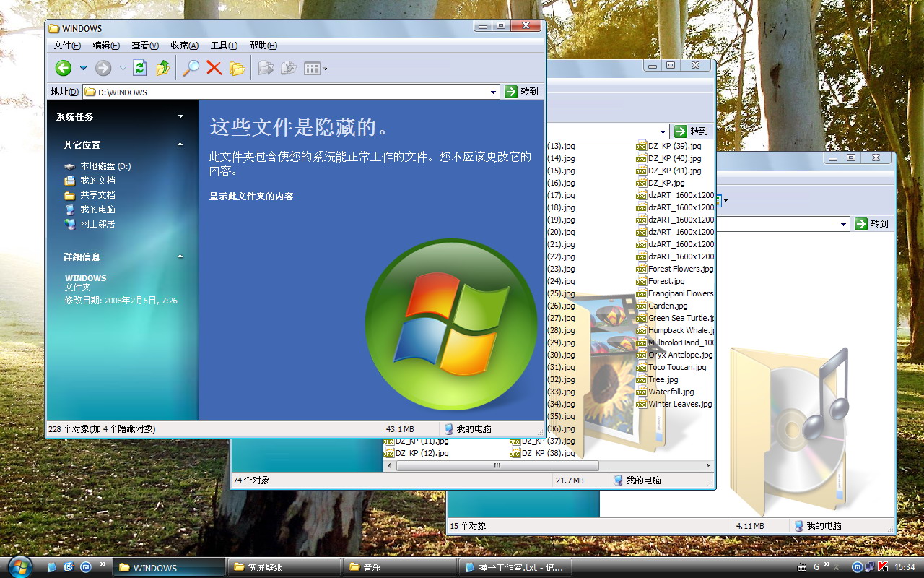Image resolution: width=924 pixels, height=578 pixels.
Task: Click the 15:34 taskbar clock
Action: 905,567
